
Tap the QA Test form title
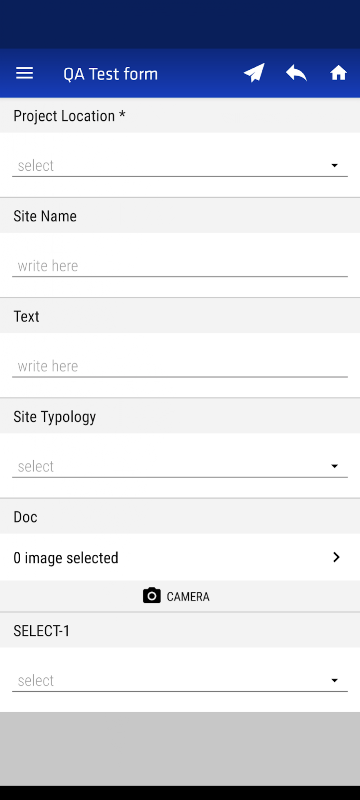(x=111, y=74)
